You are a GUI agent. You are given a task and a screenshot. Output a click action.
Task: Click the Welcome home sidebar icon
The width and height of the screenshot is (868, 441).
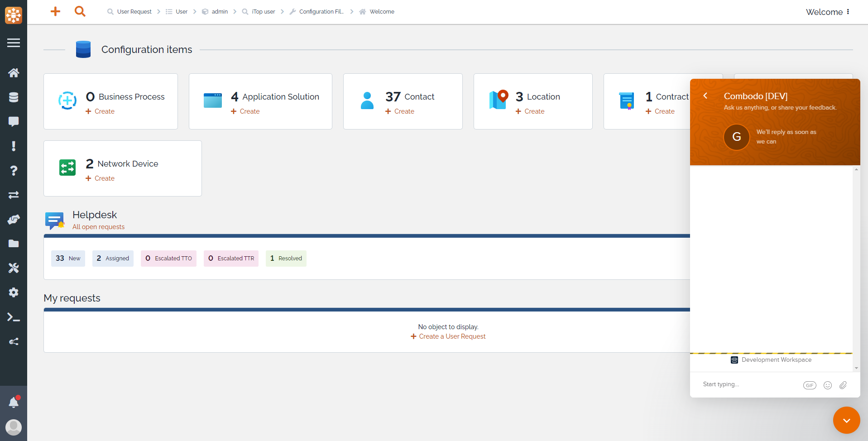tap(14, 73)
